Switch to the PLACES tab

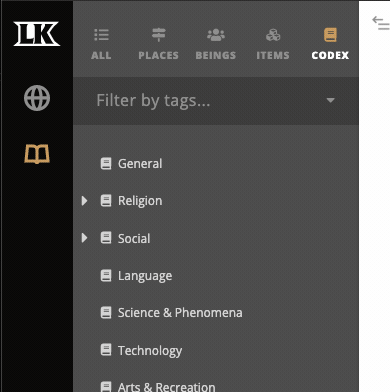pos(159,44)
